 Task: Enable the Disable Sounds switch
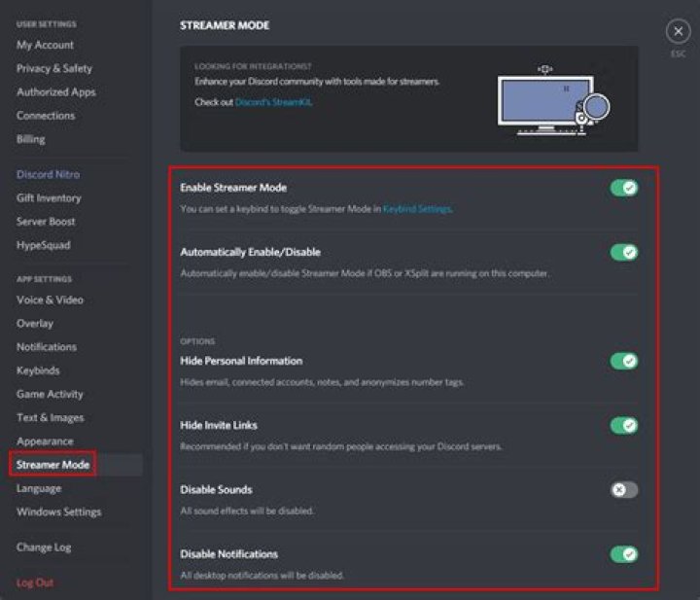coord(623,489)
